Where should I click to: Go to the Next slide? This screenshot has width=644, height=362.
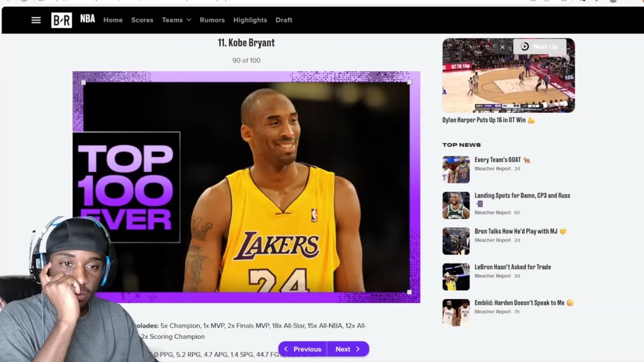tap(348, 349)
